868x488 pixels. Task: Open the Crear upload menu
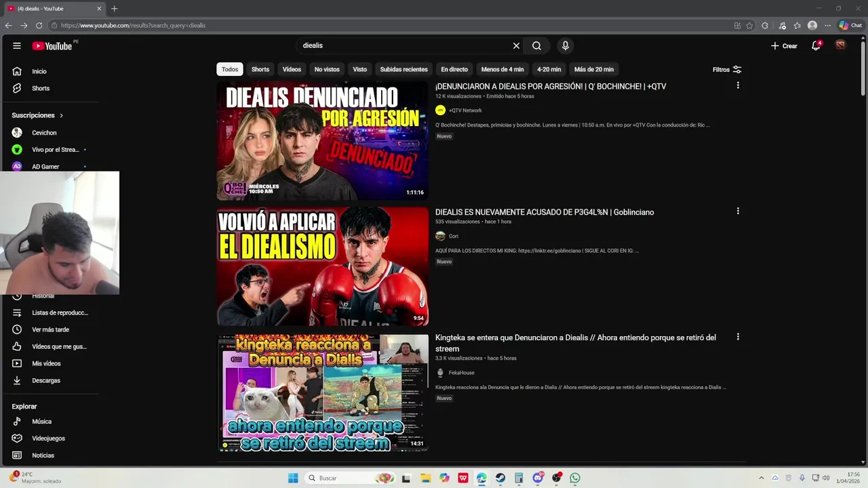click(784, 45)
